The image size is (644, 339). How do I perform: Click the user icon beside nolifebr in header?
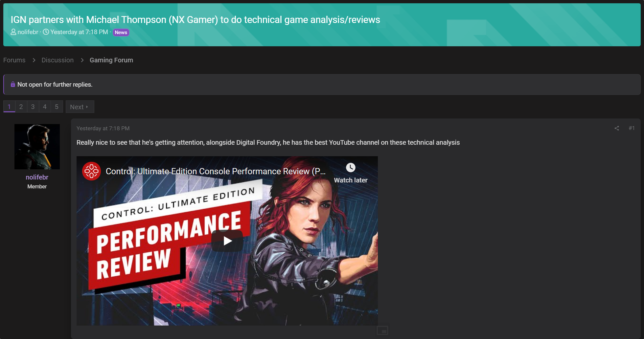[13, 32]
